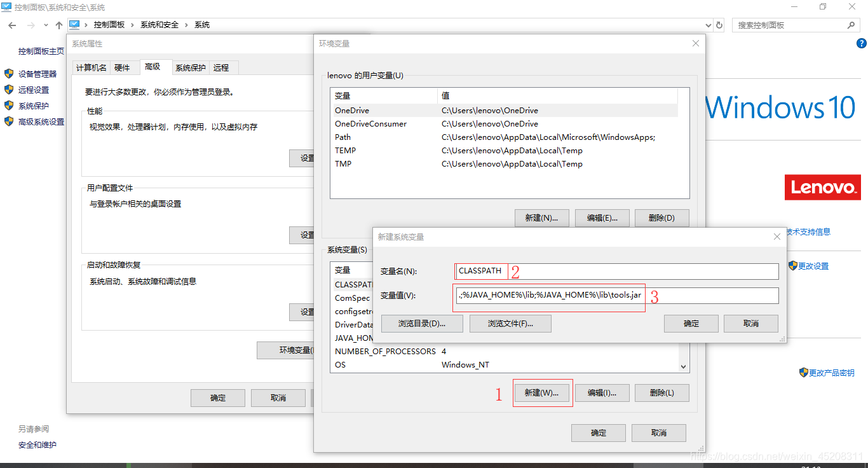
Task: Open 设备管理器 link in sidebar
Action: pyautogui.click(x=37, y=74)
